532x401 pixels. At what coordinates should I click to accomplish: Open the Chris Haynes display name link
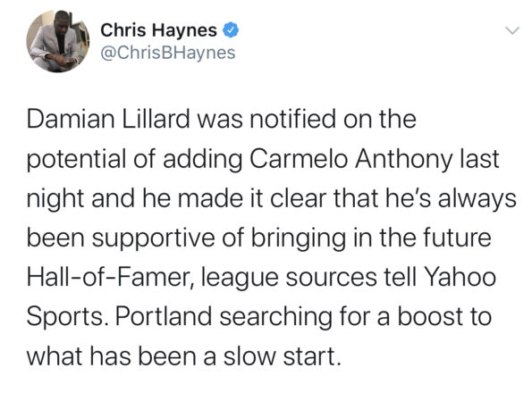pos(158,29)
